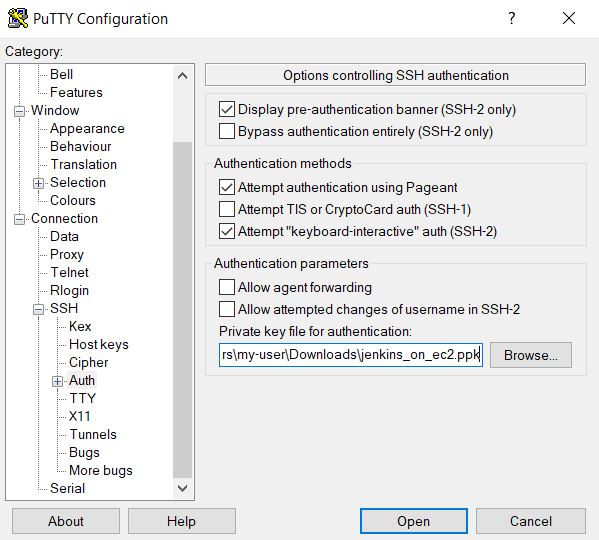The height and width of the screenshot is (540, 599).
Task: Select Translation in the tree
Action: click(84, 164)
